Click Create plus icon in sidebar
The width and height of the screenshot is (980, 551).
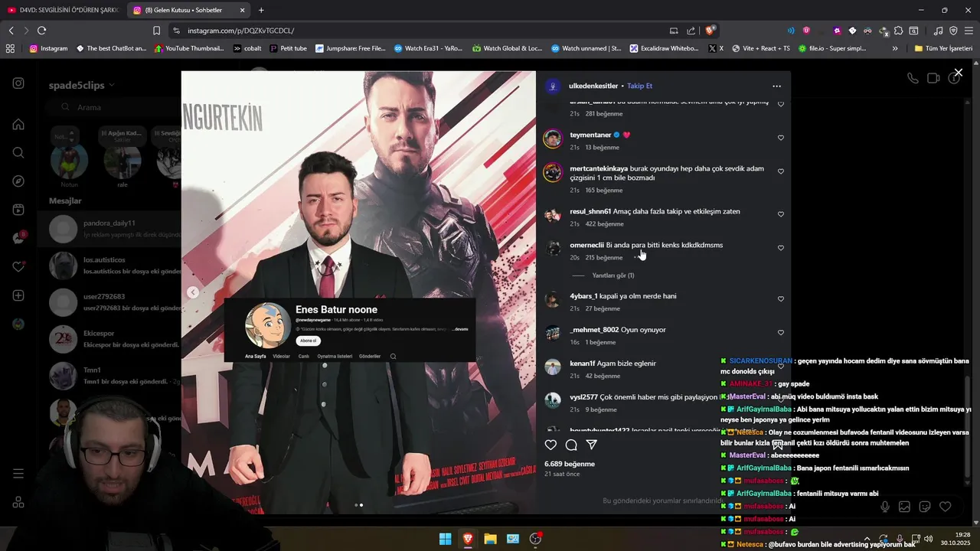pyautogui.click(x=18, y=295)
